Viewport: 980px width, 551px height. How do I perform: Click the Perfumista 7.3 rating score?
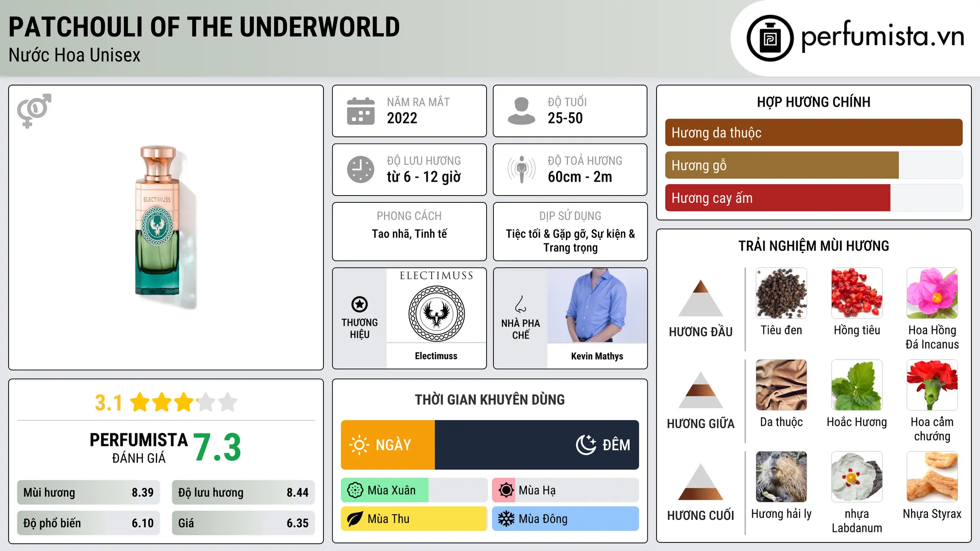pos(217,447)
